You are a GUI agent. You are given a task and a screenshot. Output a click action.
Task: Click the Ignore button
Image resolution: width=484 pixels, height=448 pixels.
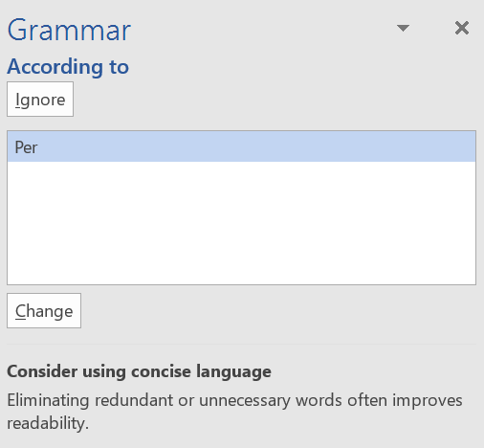[40, 100]
